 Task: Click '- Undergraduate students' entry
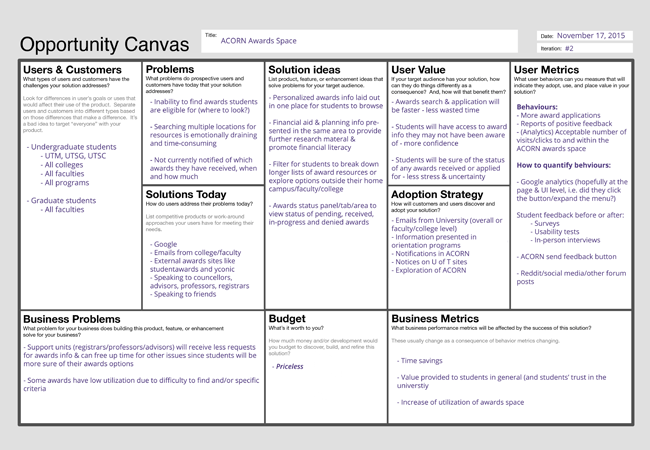[71, 147]
